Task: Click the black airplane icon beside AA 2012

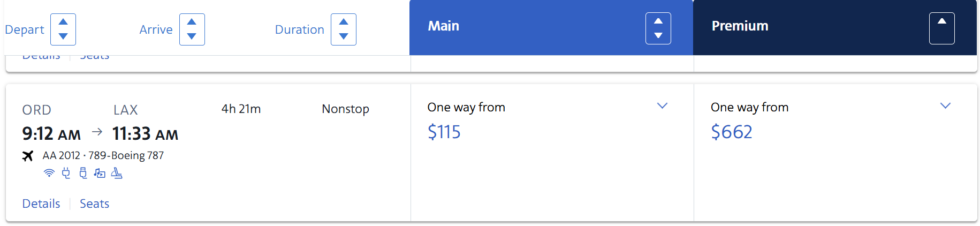Action: coord(28,156)
